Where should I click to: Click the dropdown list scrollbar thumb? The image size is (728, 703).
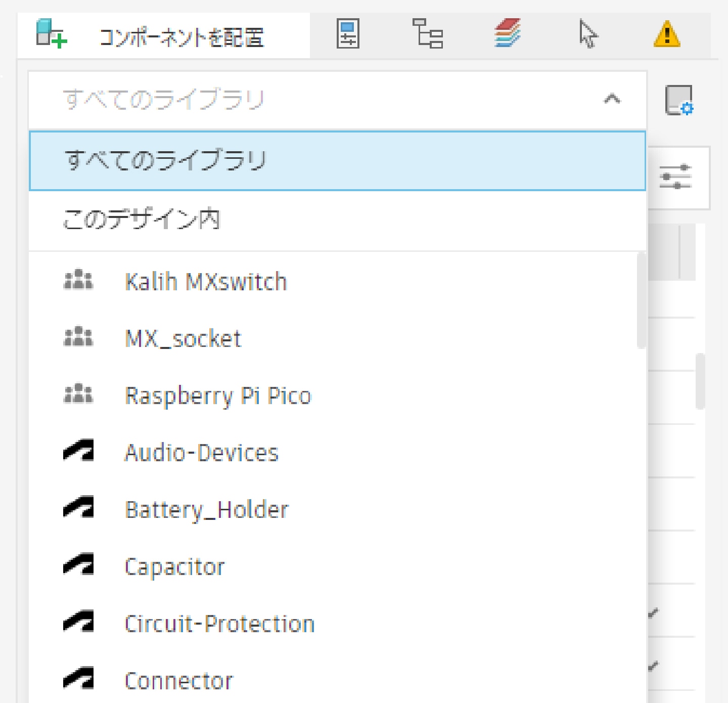pyautogui.click(x=641, y=301)
